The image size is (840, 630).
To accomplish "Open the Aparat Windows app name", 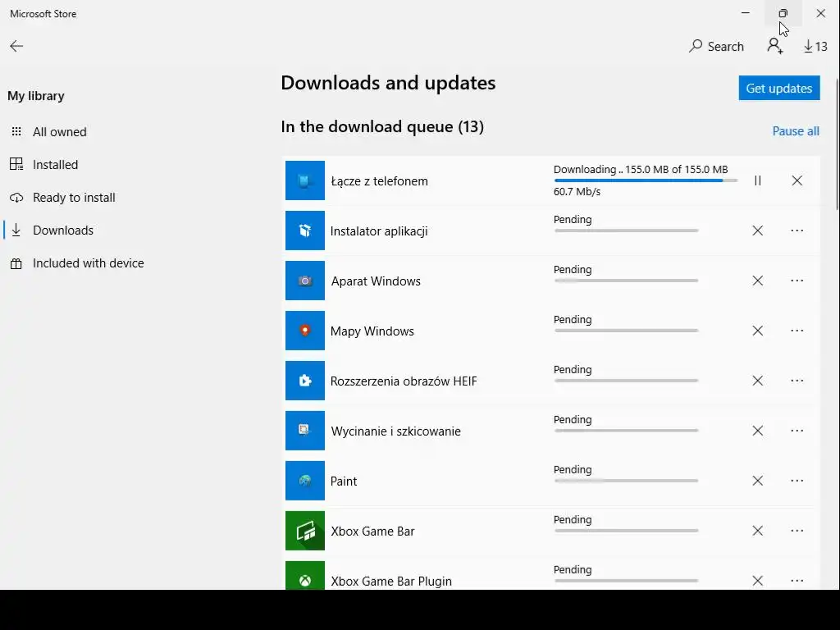I will [x=376, y=281].
